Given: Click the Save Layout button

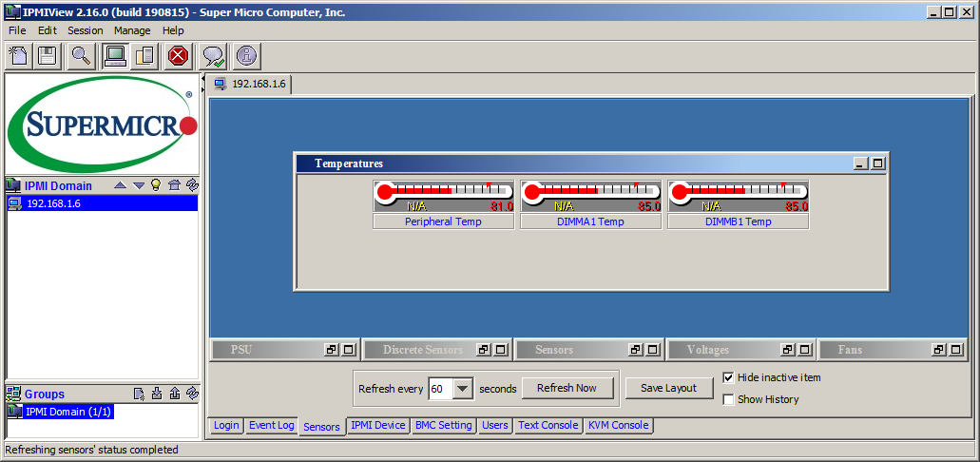Looking at the screenshot, I should (x=669, y=388).
